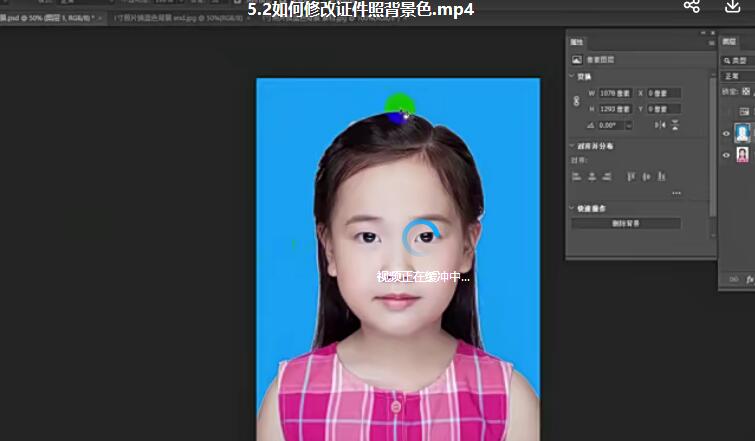Click the width W input field
This screenshot has height=441, width=755.
pos(612,93)
